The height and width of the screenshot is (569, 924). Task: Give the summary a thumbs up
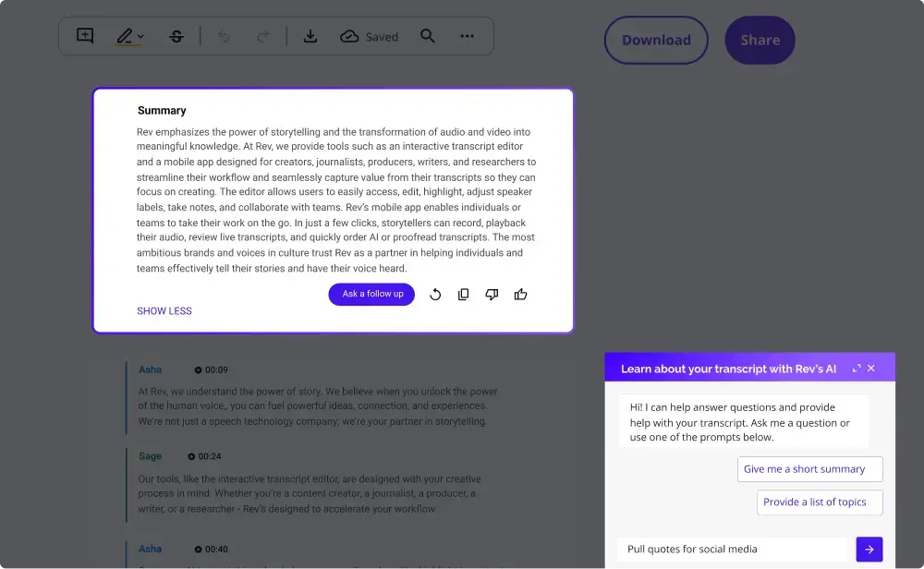click(x=520, y=295)
